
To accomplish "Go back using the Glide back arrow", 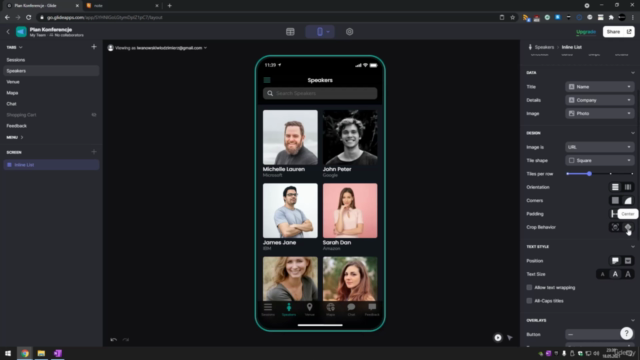I will (8, 32).
